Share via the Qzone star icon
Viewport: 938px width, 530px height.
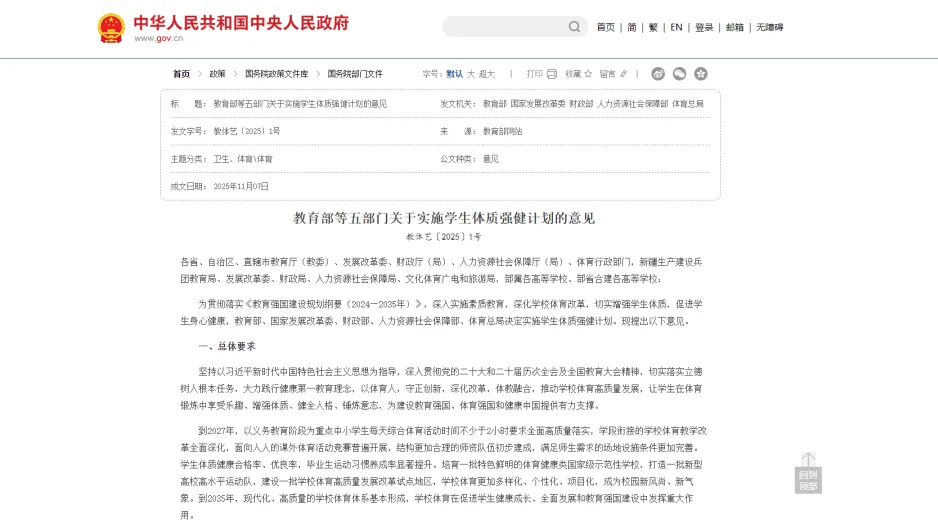pyautogui.click(x=701, y=74)
